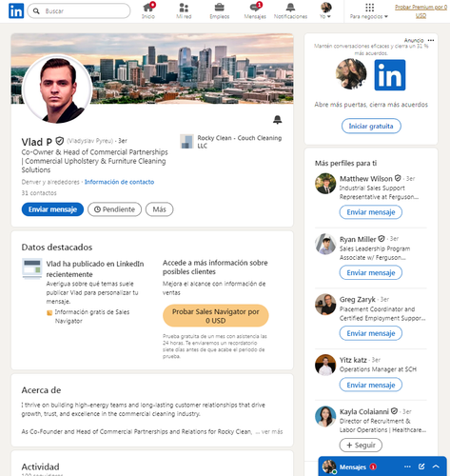This screenshot has height=476, width=450.
Task: Open Yitz katz profile name
Action: pos(353,360)
